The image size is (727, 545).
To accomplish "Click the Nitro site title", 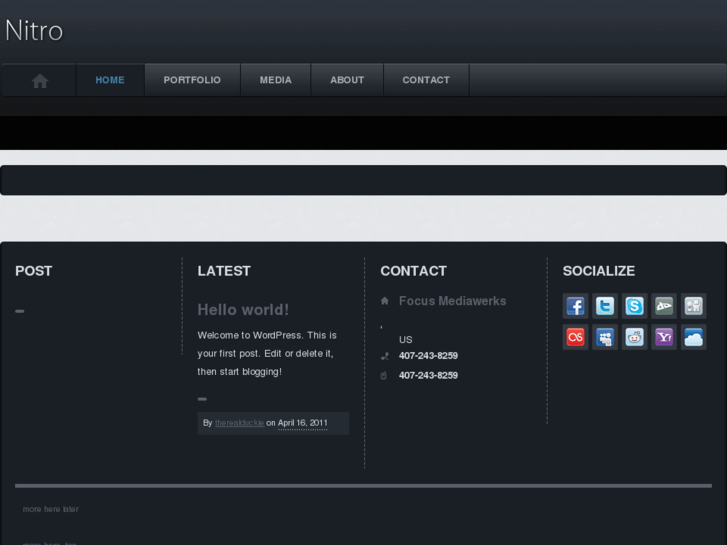I will (34, 31).
